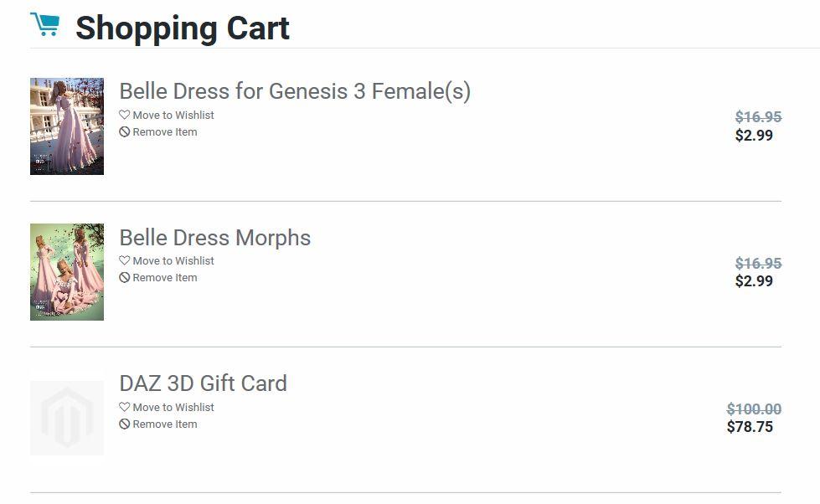Click remove icon for Belle Dress Morphs
Image resolution: width=820 pixels, height=504 pixels.
[x=125, y=278]
